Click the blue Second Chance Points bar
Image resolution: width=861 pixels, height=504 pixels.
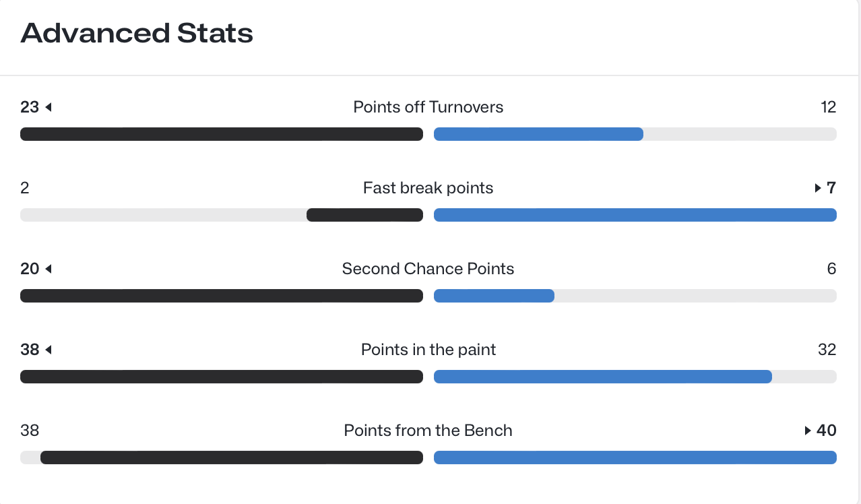(494, 296)
